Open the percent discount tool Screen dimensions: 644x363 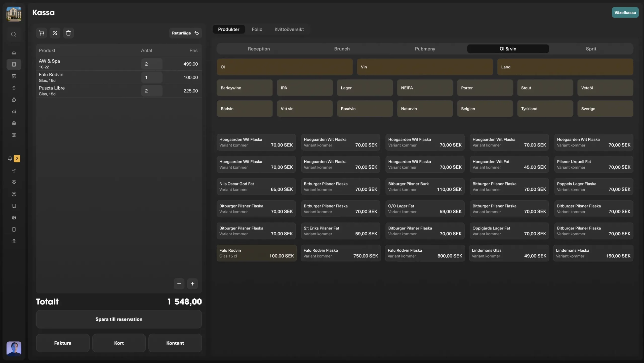point(55,33)
